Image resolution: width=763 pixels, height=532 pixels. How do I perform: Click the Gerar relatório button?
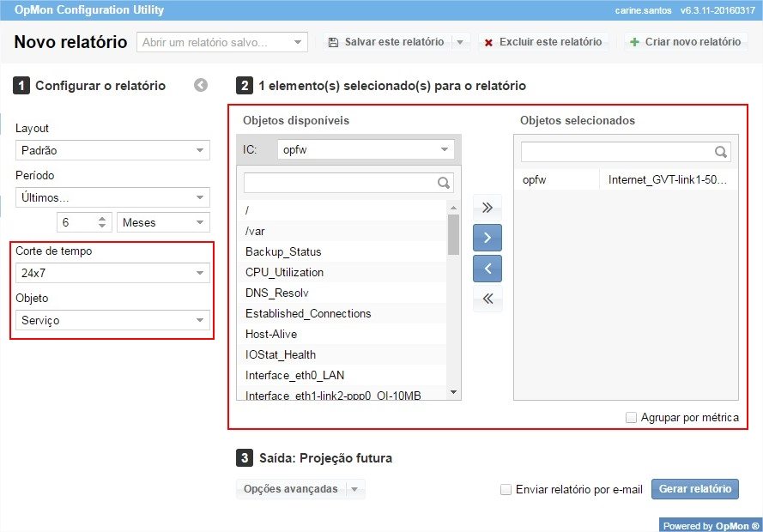[x=694, y=489]
